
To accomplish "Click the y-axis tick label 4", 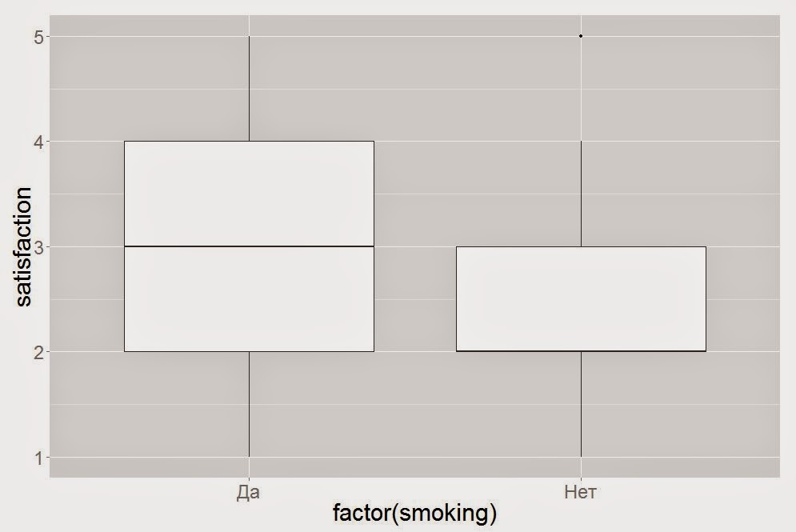I will click(x=39, y=142).
